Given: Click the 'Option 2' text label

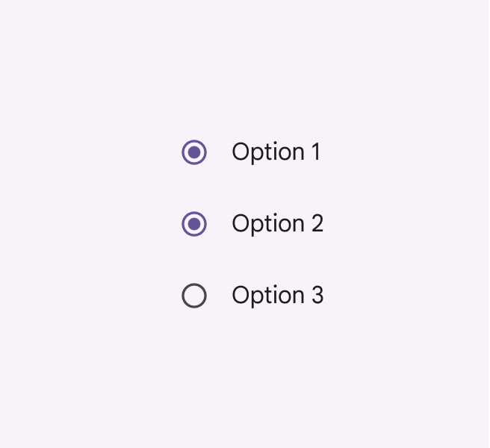Looking at the screenshot, I should click(277, 224).
